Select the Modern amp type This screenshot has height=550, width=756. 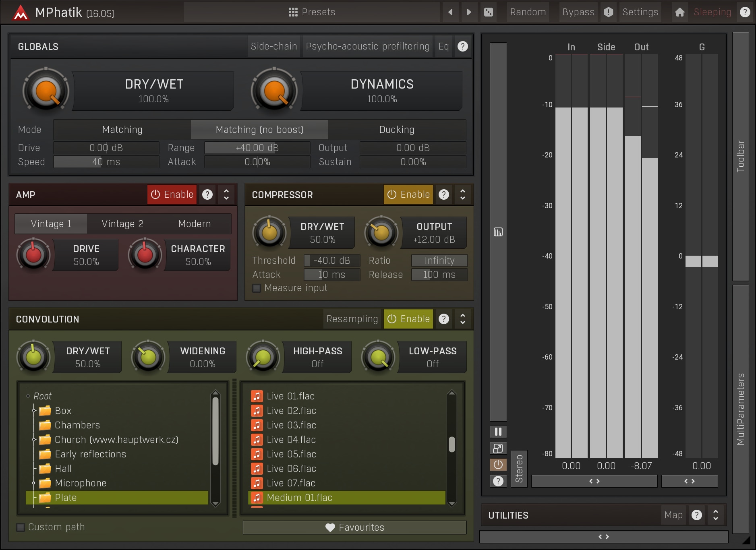pos(195,224)
